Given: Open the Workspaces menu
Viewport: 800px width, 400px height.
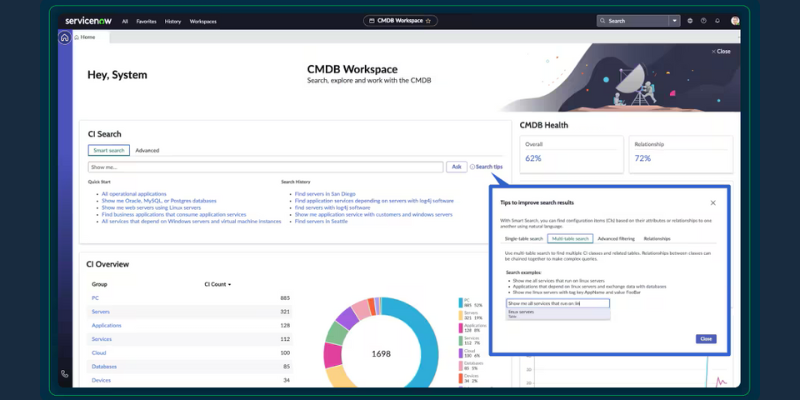Looking at the screenshot, I should pos(202,20).
